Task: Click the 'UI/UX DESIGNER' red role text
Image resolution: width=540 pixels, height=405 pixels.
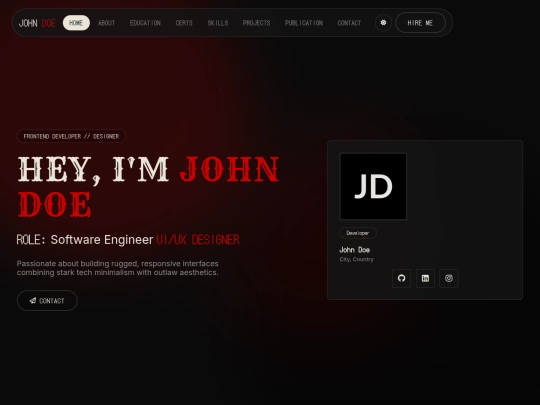Action: tap(198, 240)
